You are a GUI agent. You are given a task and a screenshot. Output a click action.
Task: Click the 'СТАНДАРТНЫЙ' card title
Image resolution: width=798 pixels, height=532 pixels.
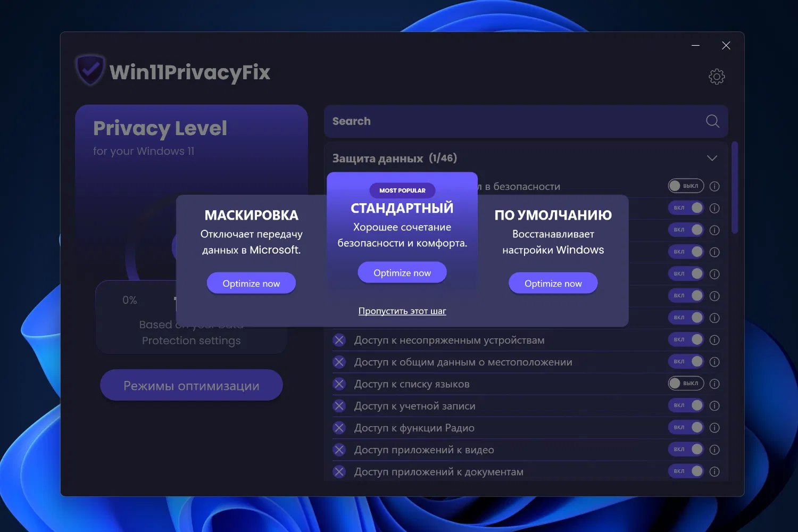coord(402,208)
